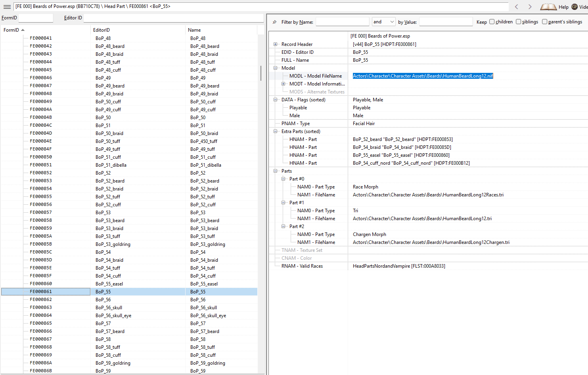Screen dimensions: 588x375
Task: Collapse the Parts node
Action: (x=276, y=171)
